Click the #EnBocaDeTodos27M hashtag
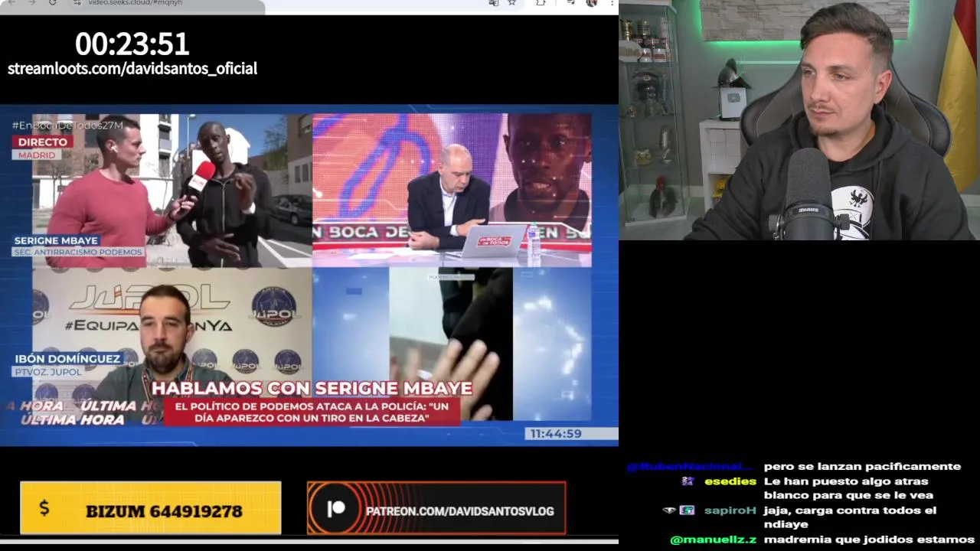 [67, 125]
